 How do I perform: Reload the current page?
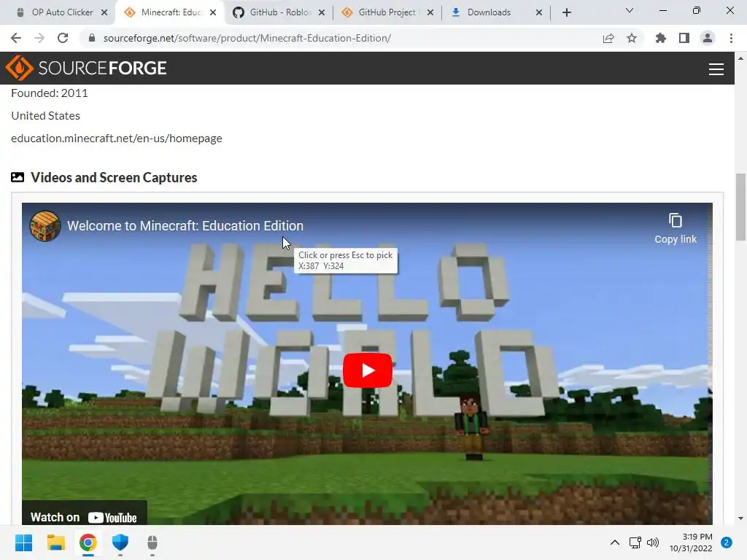coord(63,38)
